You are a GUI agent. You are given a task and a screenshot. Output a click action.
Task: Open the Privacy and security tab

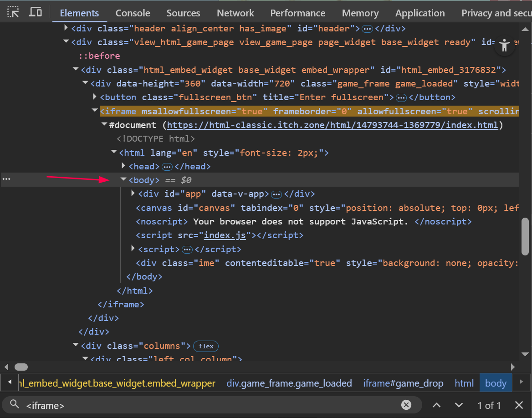coord(496,13)
